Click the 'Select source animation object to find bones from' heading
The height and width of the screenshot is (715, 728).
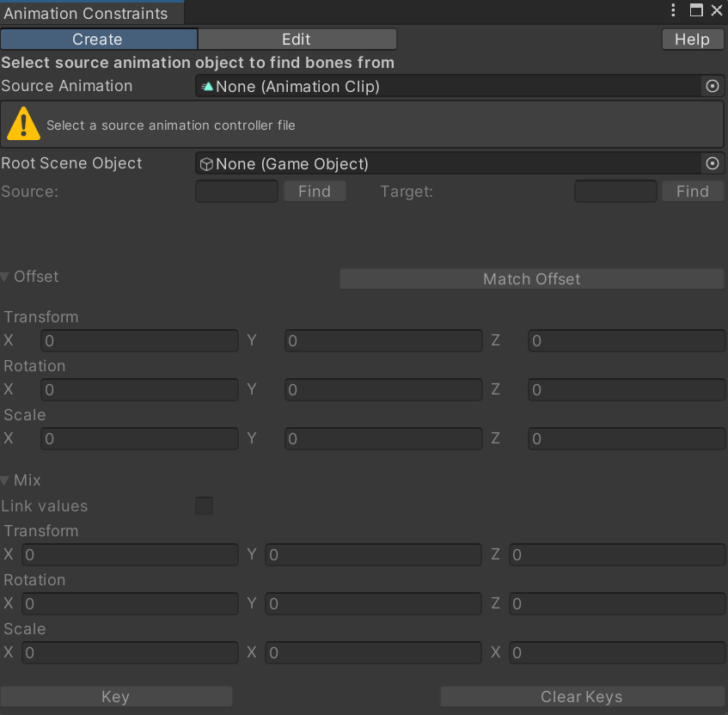pyautogui.click(x=198, y=63)
